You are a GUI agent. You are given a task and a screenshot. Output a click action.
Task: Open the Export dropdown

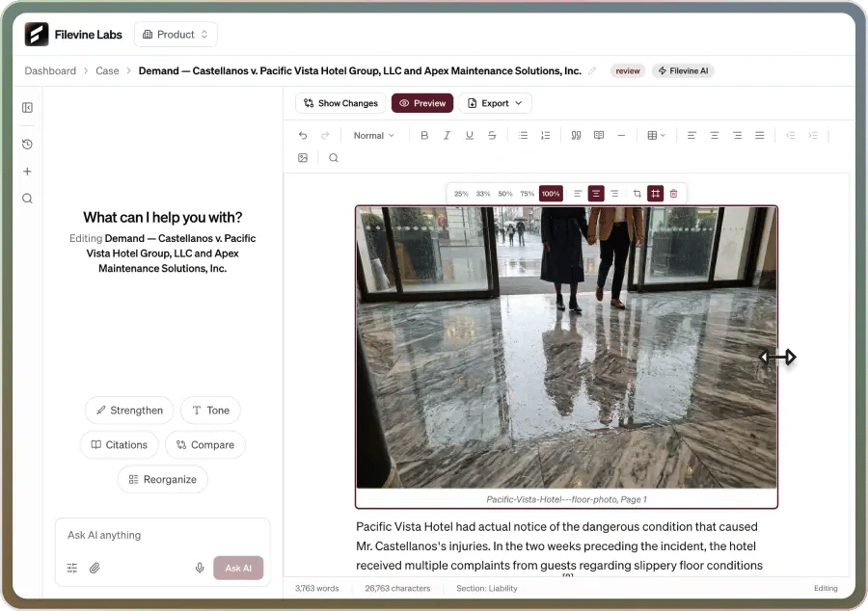pos(495,103)
